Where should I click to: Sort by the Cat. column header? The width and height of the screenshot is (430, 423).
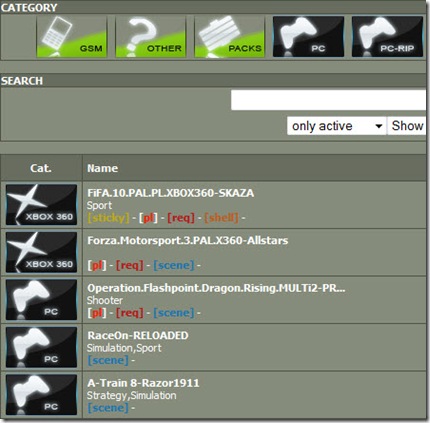tap(41, 168)
